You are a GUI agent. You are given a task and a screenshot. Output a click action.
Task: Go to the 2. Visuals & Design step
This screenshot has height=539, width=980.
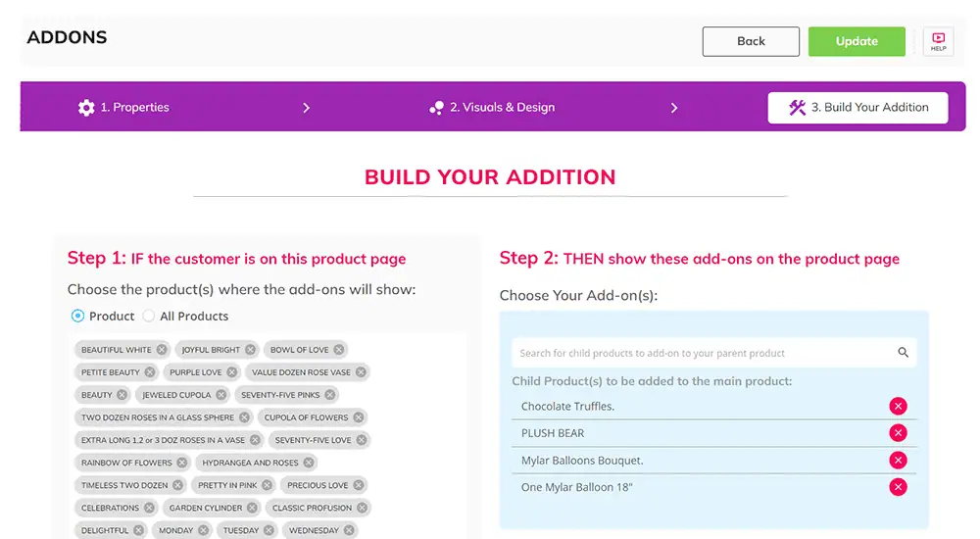click(492, 108)
